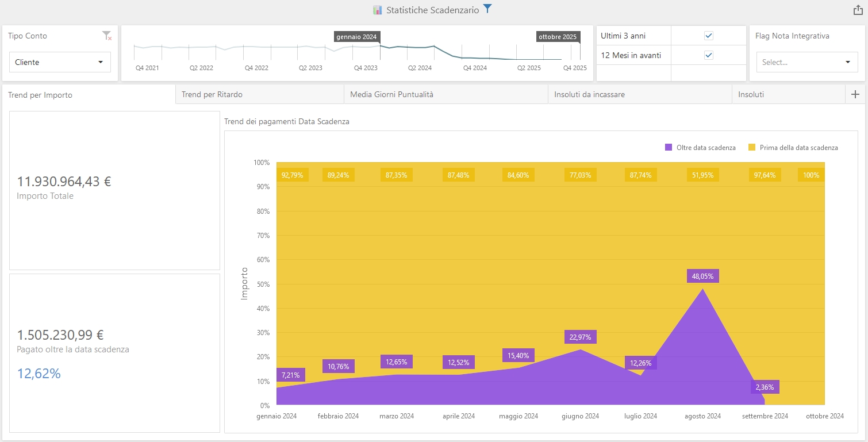
Task: Click the 48,05% agosto data label
Action: 702,276
